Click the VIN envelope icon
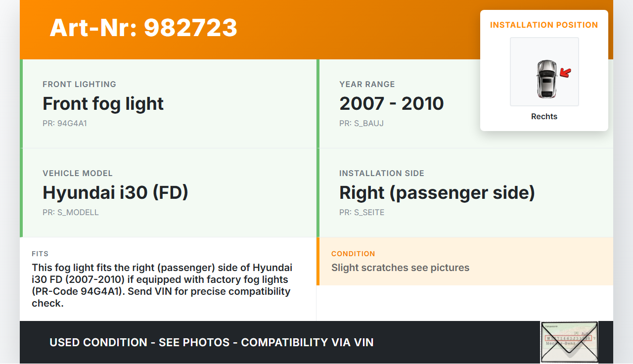Viewport: 633px width, 364px height. tap(569, 342)
